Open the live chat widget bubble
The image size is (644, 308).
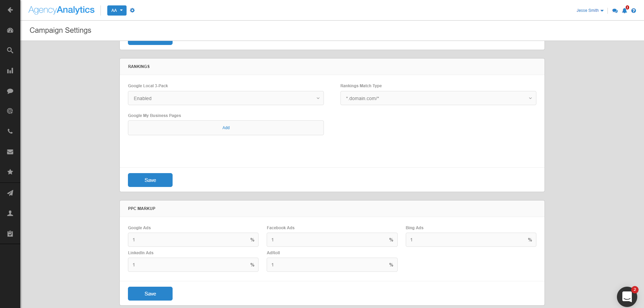[627, 297]
